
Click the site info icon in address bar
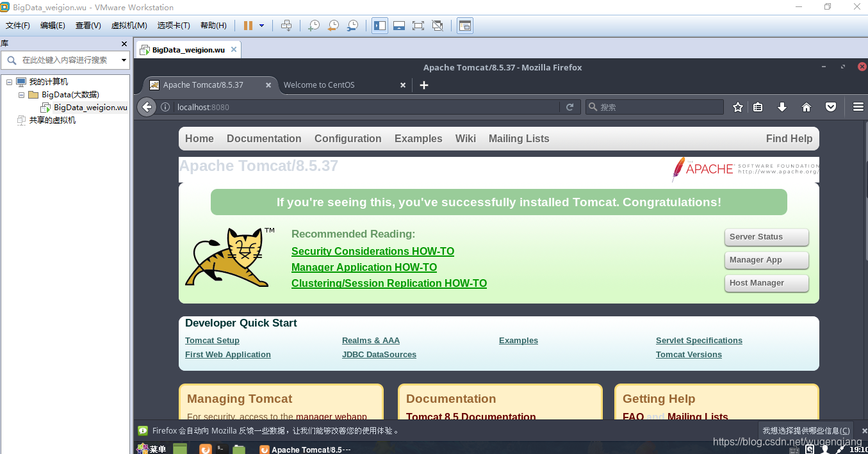[165, 107]
